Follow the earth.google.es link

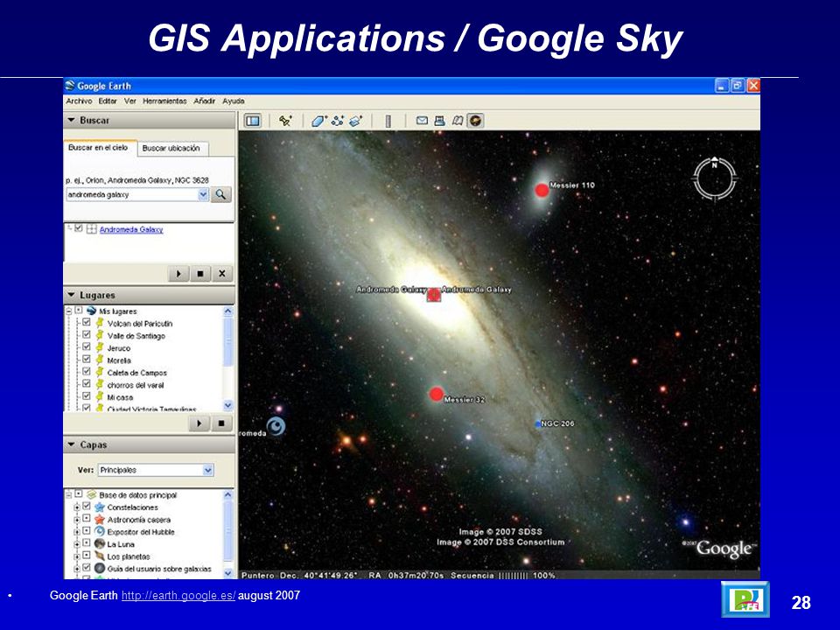pyautogui.click(x=178, y=596)
